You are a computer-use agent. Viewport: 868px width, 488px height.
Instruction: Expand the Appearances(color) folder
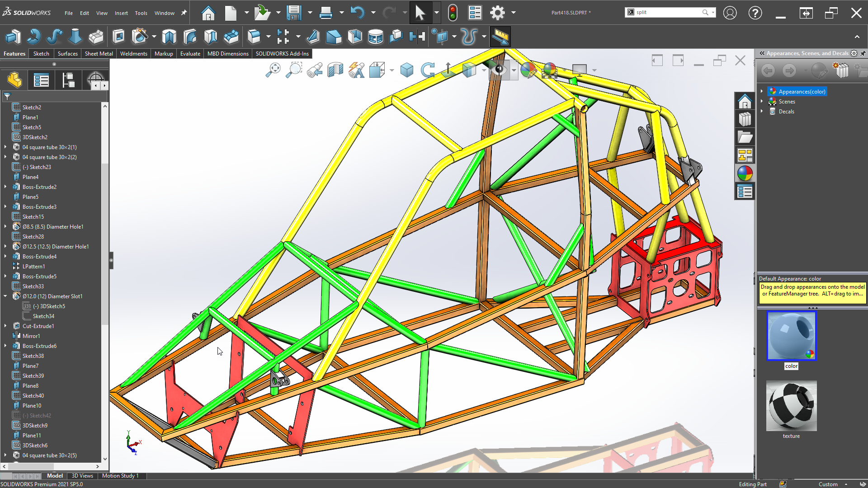(762, 91)
